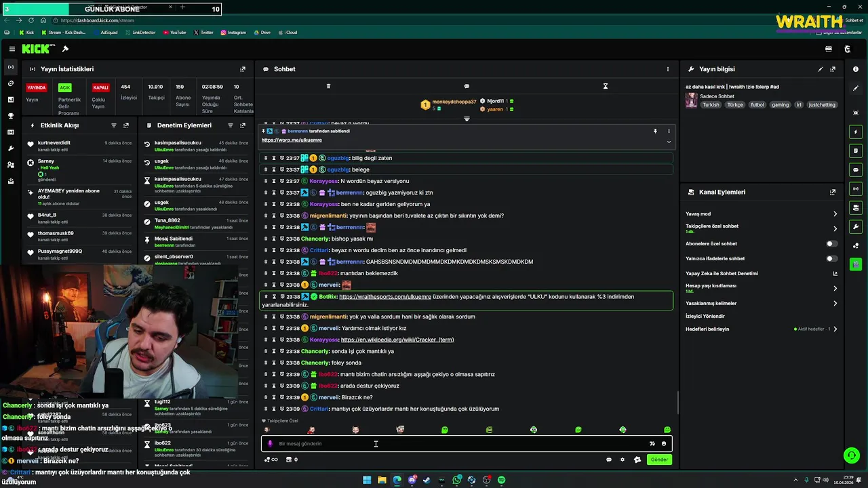Filter the Etkinlik Akışı feed

(x=113, y=125)
